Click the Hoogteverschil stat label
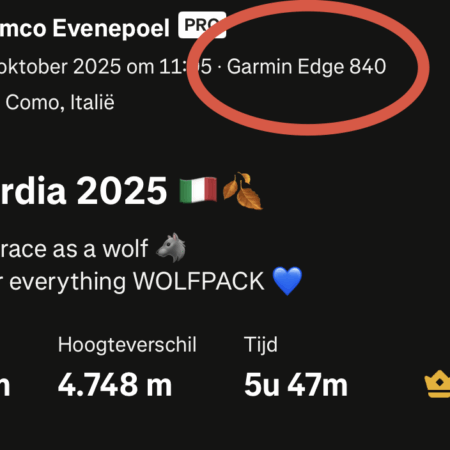Image resolution: width=450 pixels, height=450 pixels. click(127, 344)
